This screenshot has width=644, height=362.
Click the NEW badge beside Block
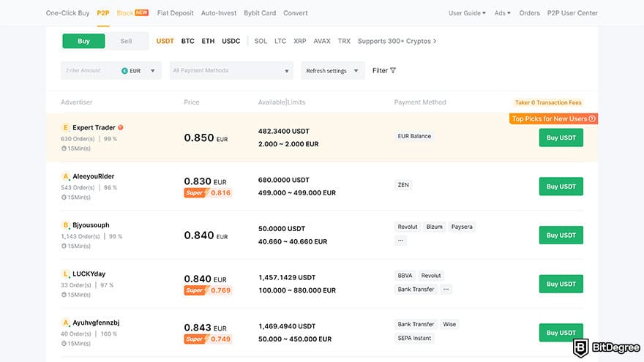(142, 12)
